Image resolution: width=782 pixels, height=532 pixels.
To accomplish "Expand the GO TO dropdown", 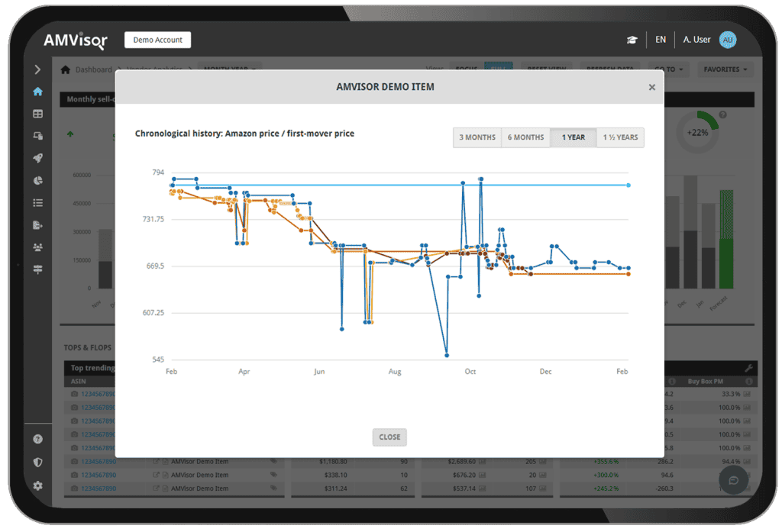I will point(667,69).
